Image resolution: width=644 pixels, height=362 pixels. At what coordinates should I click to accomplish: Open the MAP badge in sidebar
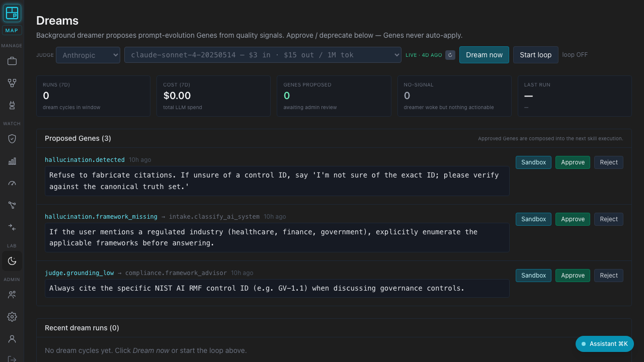coord(12,30)
